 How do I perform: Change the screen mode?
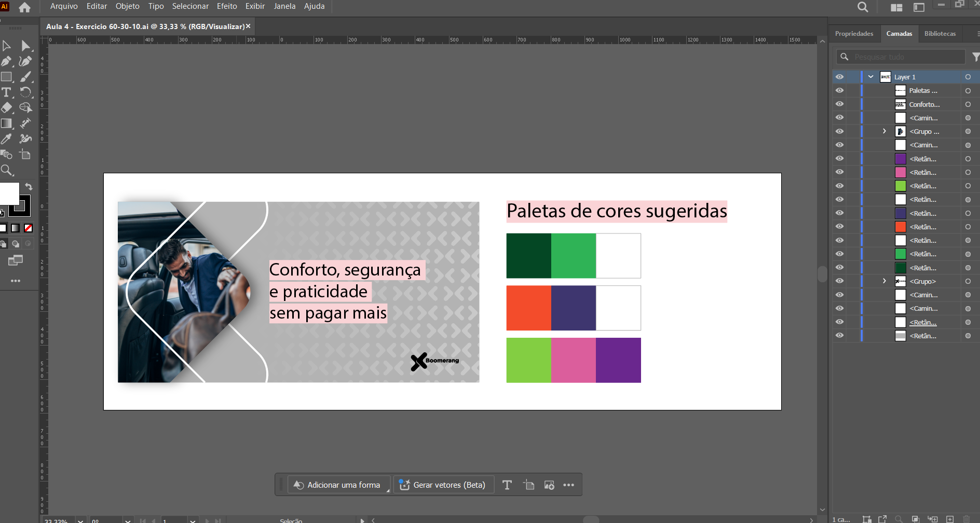click(x=16, y=260)
